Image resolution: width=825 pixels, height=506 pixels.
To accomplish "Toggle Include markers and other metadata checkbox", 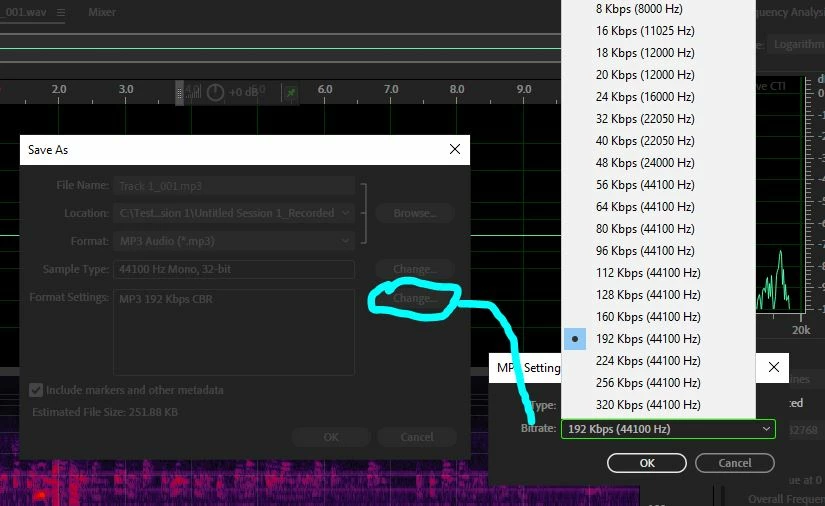I will (x=36, y=390).
